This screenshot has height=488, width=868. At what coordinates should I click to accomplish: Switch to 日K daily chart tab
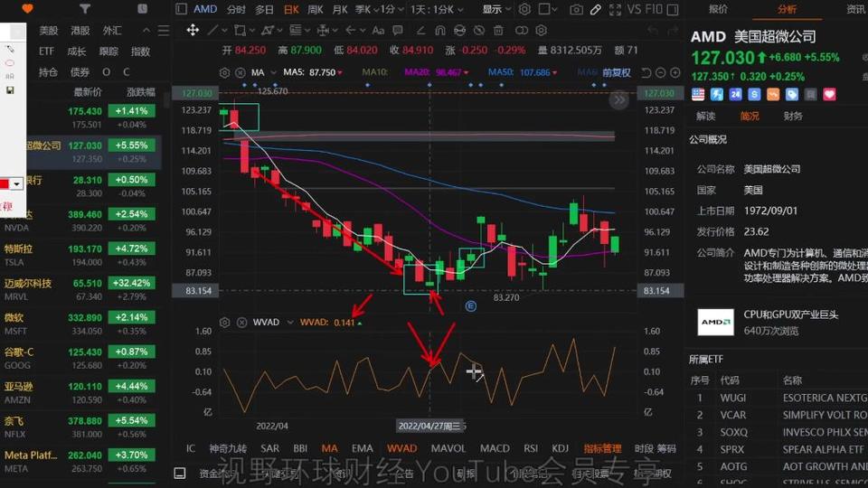point(291,9)
